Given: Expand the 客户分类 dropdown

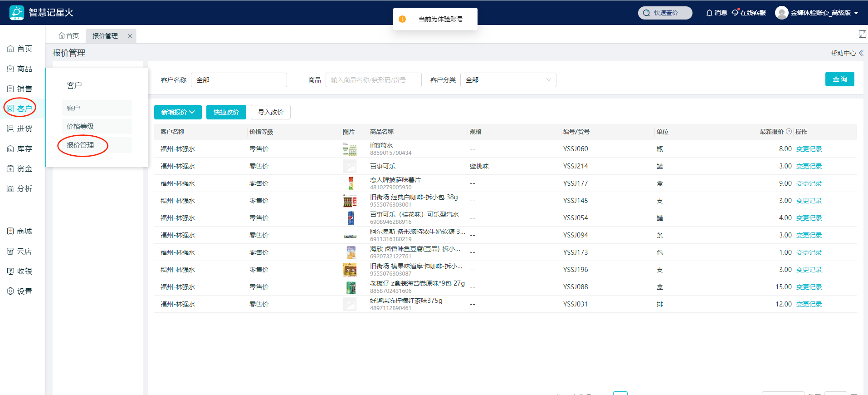Looking at the screenshot, I should pos(508,80).
